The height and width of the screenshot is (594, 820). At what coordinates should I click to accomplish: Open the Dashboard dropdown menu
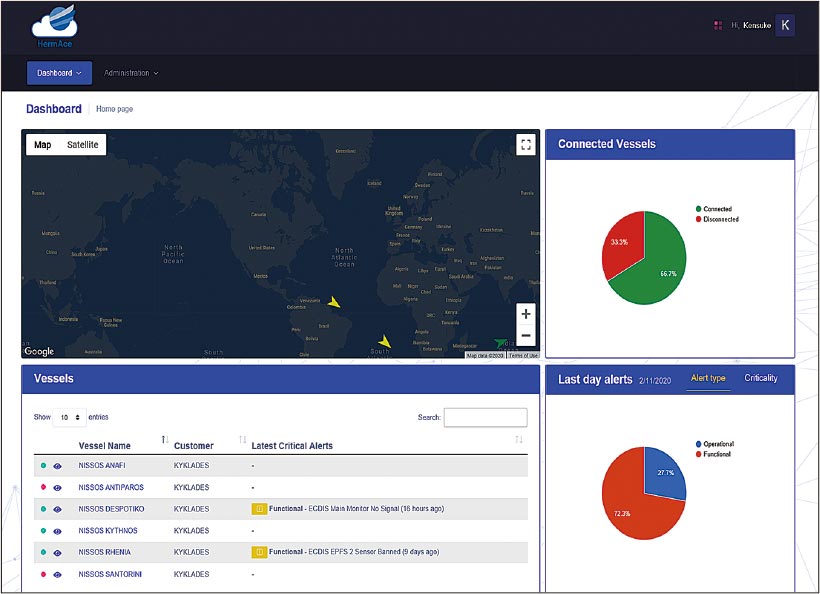tap(59, 73)
